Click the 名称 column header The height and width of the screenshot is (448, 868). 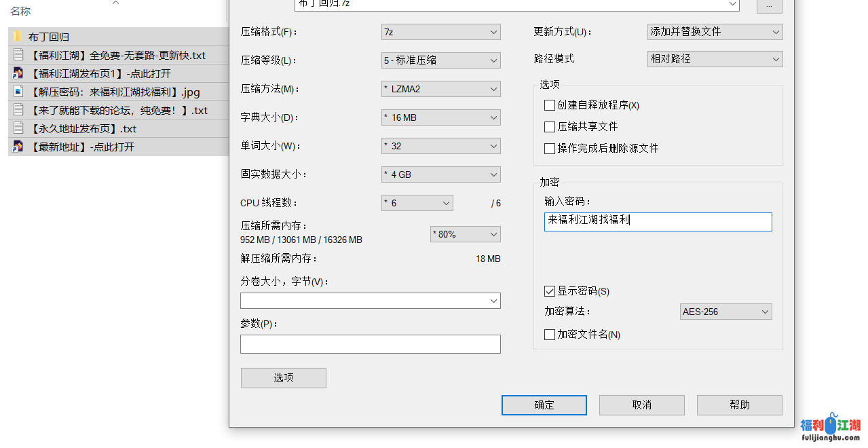[x=20, y=12]
